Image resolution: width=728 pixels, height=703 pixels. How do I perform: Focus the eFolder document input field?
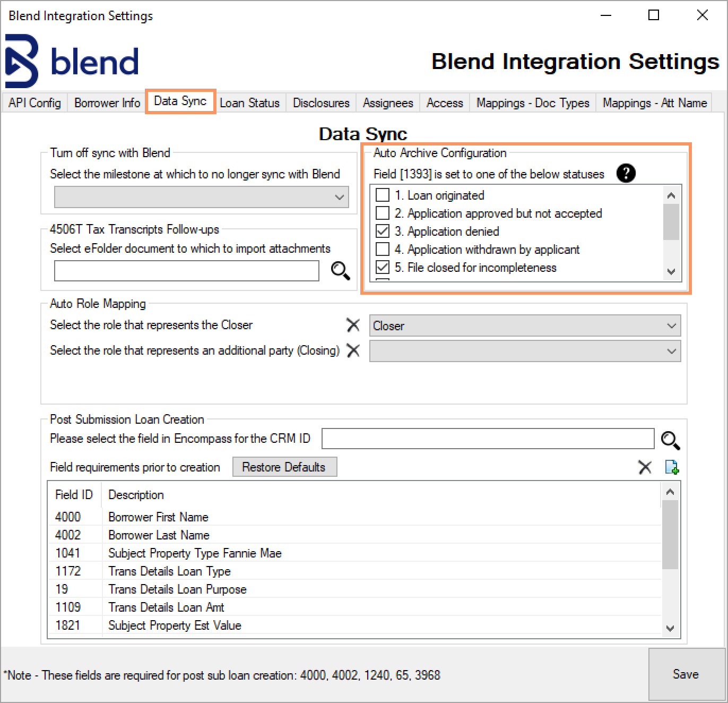click(x=187, y=271)
